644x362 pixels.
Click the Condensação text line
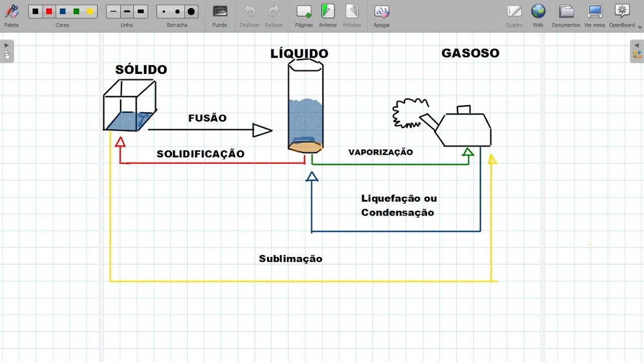[397, 212]
